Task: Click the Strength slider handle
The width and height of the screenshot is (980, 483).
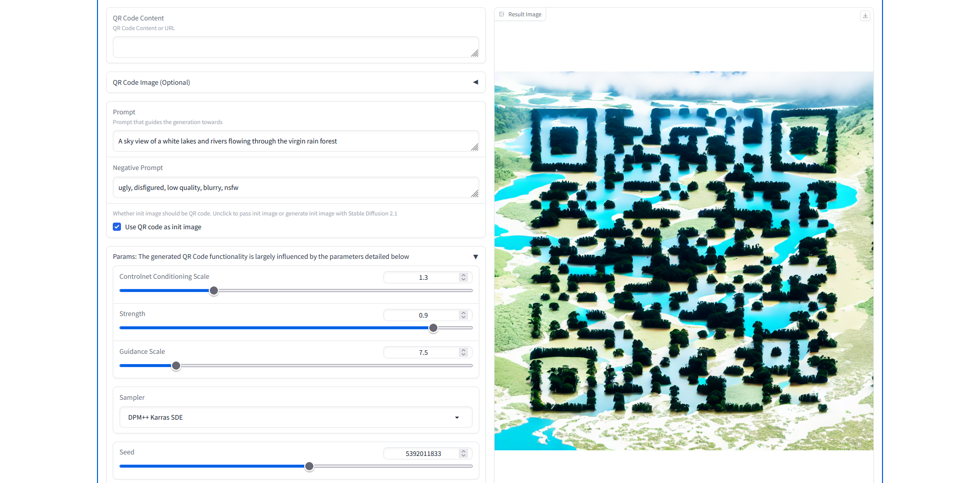Action: 433,328
